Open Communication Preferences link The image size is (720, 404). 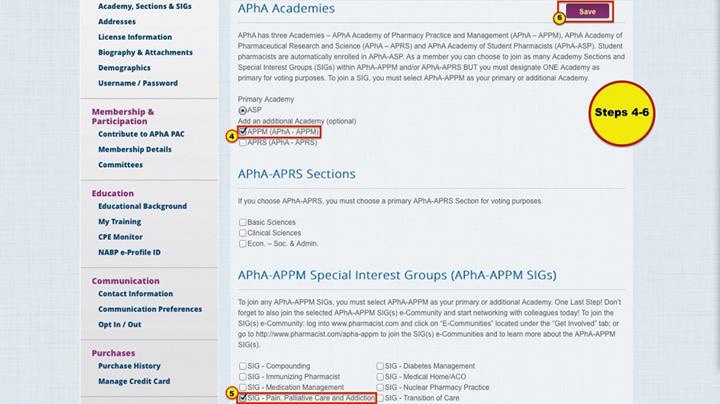(x=150, y=309)
